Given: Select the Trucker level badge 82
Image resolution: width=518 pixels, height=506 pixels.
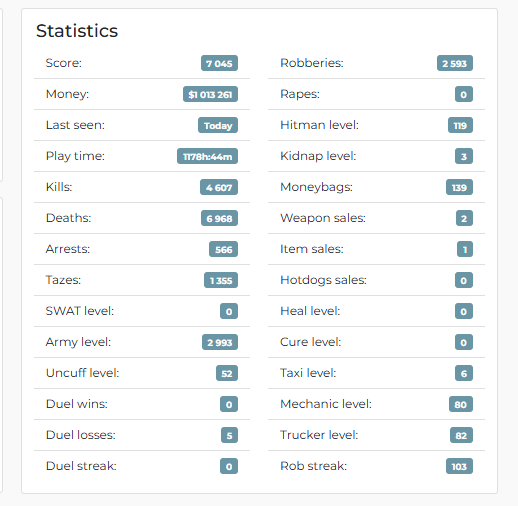Looking at the screenshot, I should pyautogui.click(x=461, y=435).
